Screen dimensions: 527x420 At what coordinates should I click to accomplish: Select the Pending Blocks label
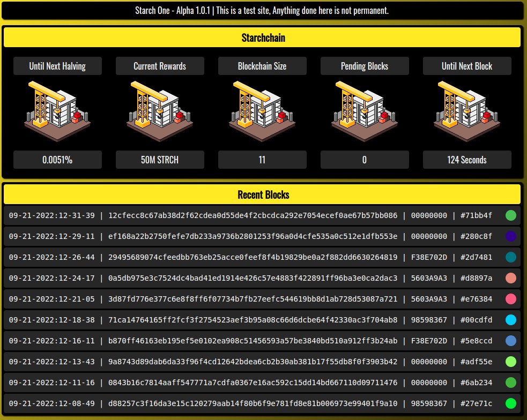(365, 66)
